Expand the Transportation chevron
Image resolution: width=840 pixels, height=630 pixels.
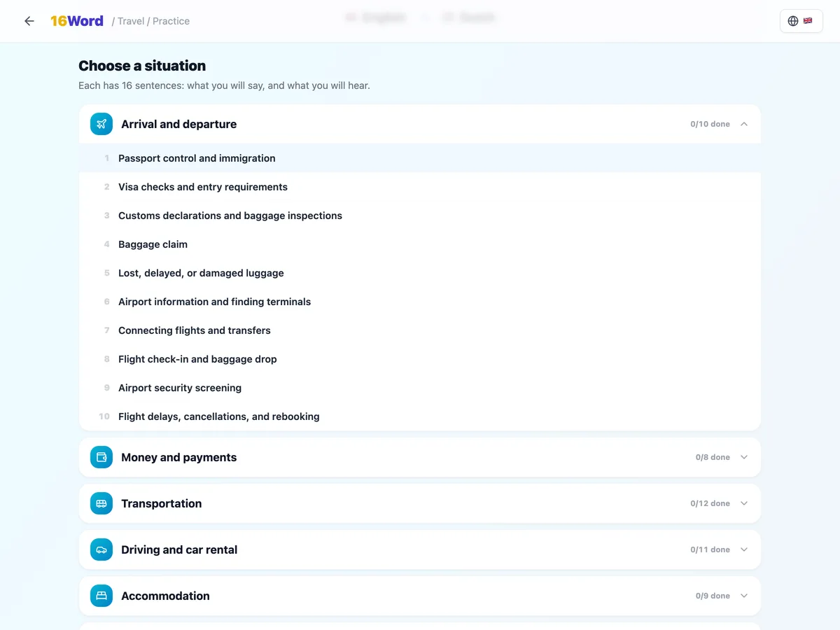coord(744,503)
